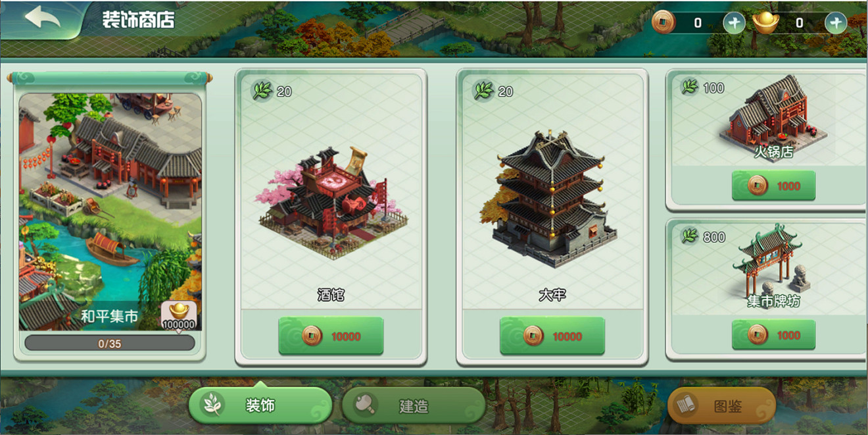The image size is (868, 435).
Task: Tap the leaf icon on 大牢 card
Action: point(485,91)
